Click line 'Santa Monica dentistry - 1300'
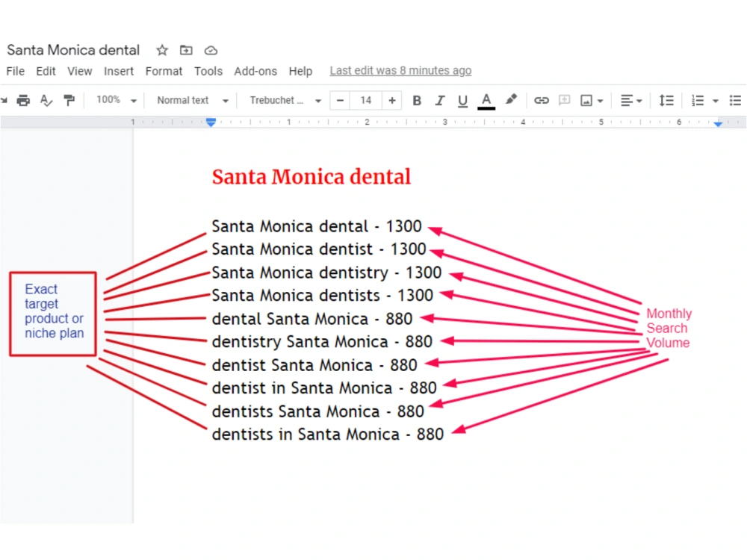 (x=326, y=273)
